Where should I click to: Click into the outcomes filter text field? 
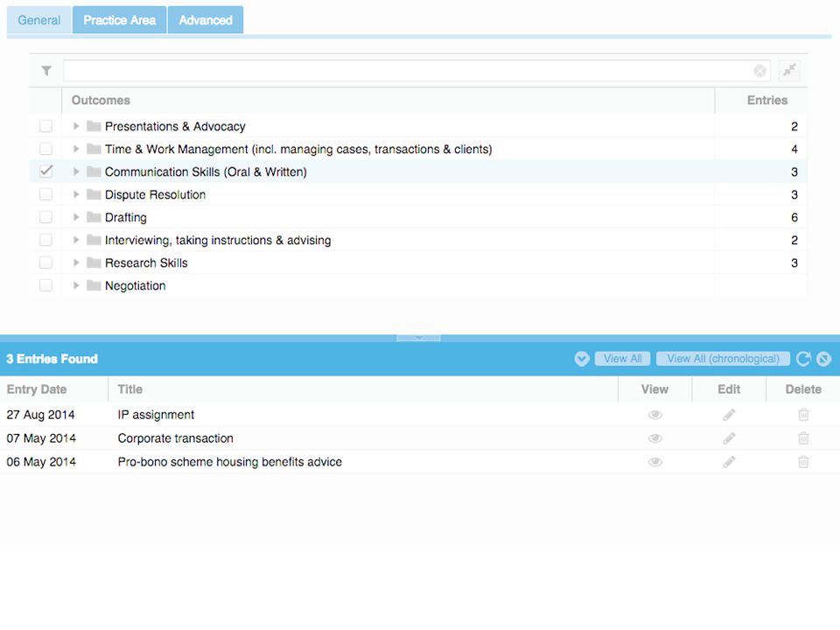[416, 71]
